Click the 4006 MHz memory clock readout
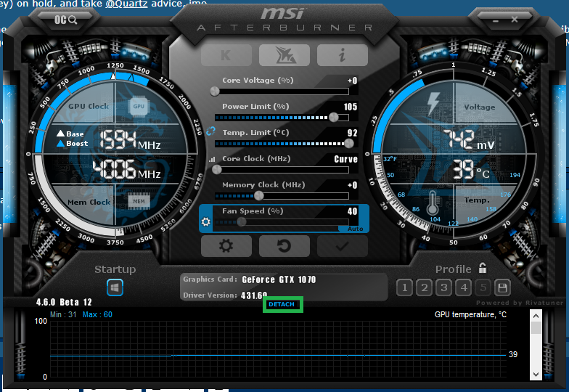 pos(126,170)
